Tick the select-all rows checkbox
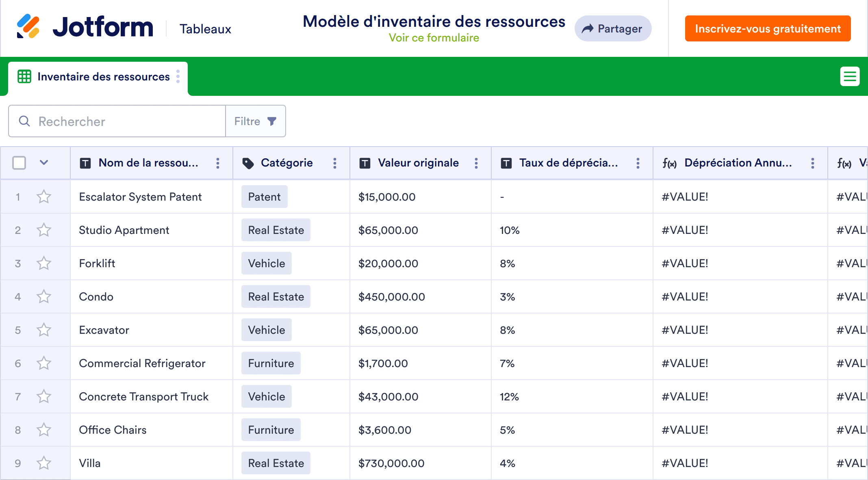This screenshot has height=480, width=868. tap(19, 163)
